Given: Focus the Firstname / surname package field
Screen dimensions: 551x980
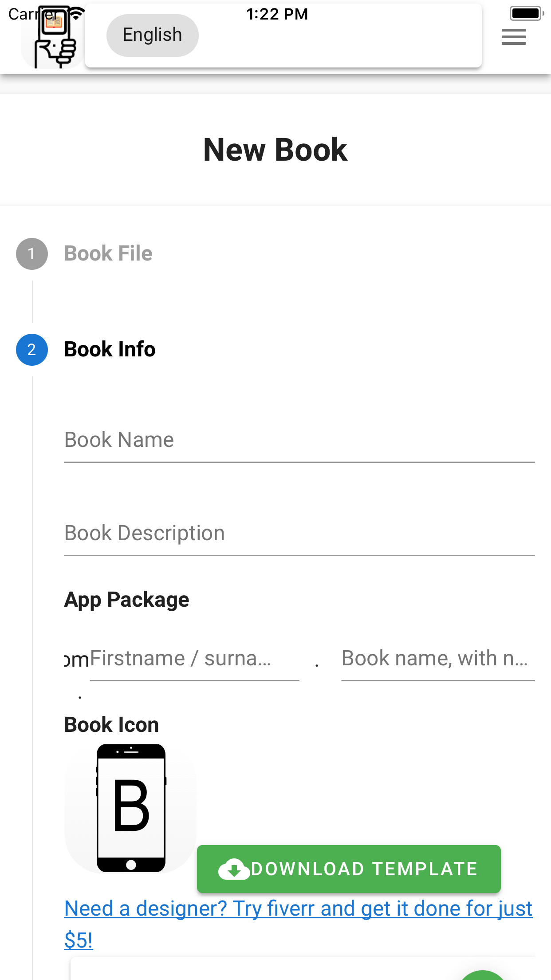Looking at the screenshot, I should (194, 659).
